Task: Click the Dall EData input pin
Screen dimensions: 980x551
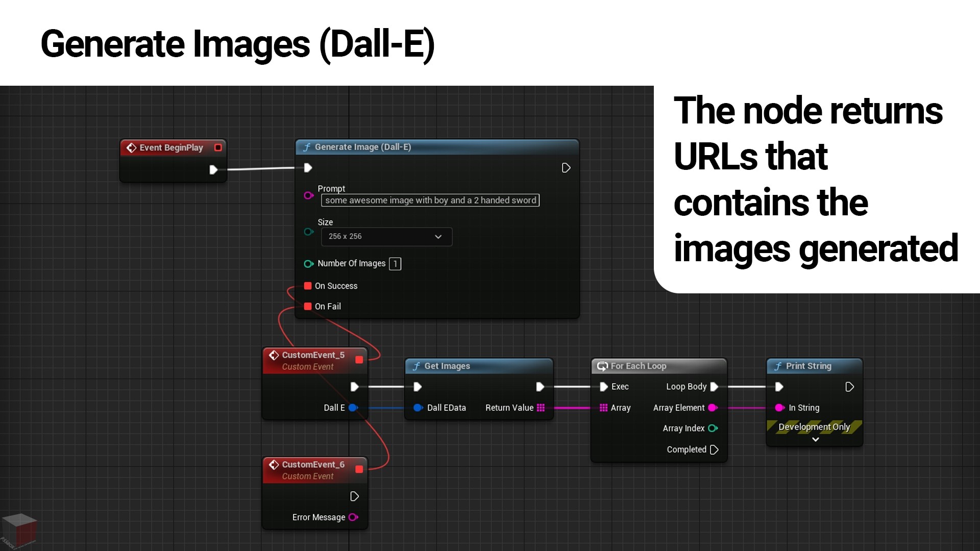Action: pyautogui.click(x=418, y=408)
